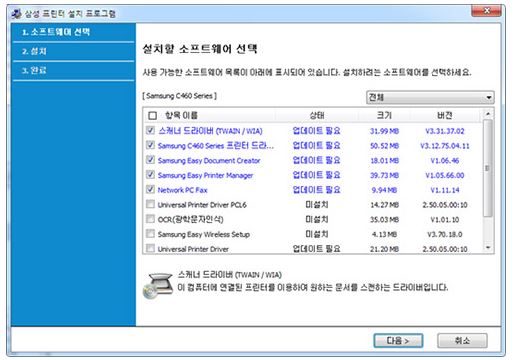The width and height of the screenshot is (515, 360).
Task: Uncheck Samsung C460 Series 프린터 드라이버 checkbox
Action: [150, 145]
